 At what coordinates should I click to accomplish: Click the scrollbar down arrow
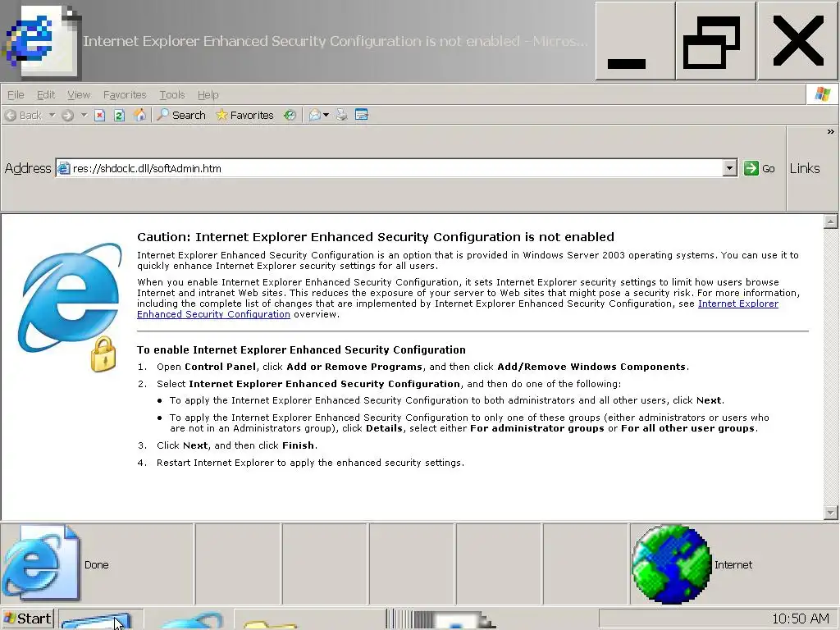tap(830, 513)
